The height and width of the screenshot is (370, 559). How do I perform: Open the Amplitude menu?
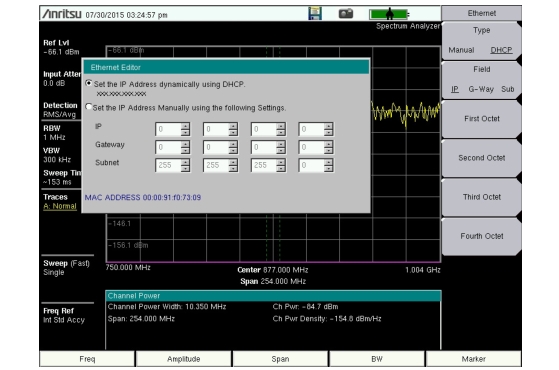tap(184, 359)
